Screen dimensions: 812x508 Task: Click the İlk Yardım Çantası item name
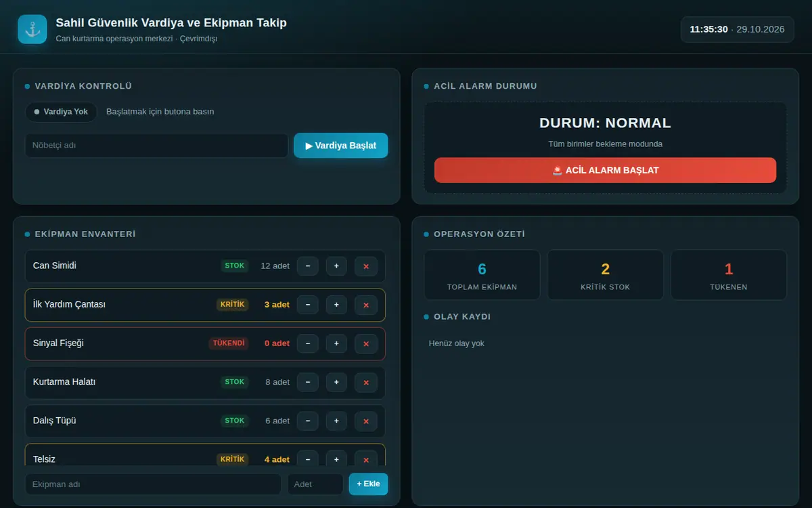point(69,305)
